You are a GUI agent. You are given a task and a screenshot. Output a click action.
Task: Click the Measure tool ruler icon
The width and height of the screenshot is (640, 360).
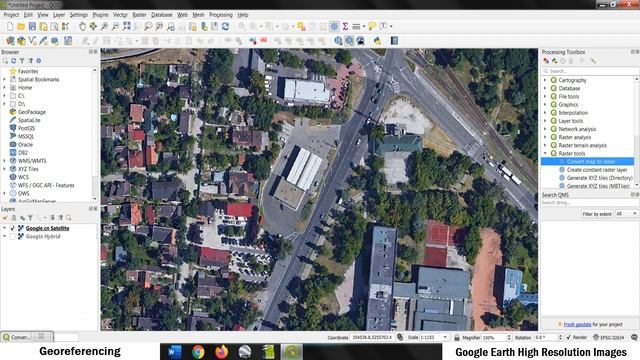[356, 27]
